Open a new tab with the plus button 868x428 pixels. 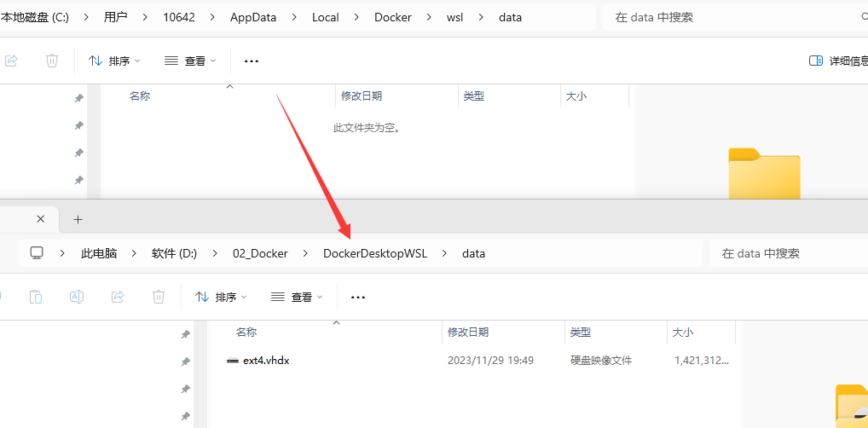pyautogui.click(x=78, y=219)
